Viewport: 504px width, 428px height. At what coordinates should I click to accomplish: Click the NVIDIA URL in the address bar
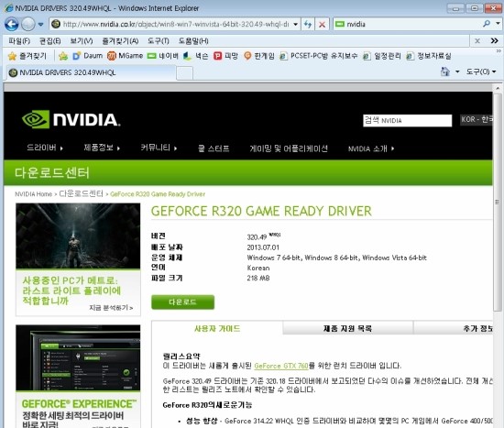[x=176, y=24]
